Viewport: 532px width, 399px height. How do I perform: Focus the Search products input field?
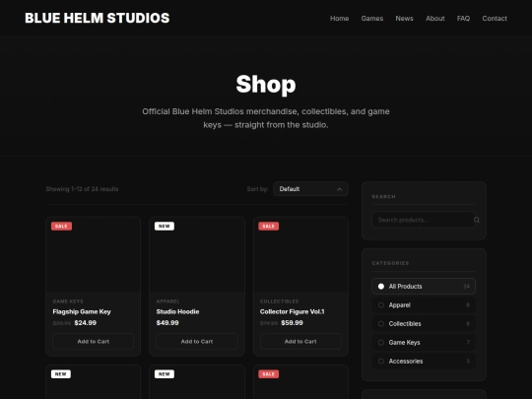point(424,220)
